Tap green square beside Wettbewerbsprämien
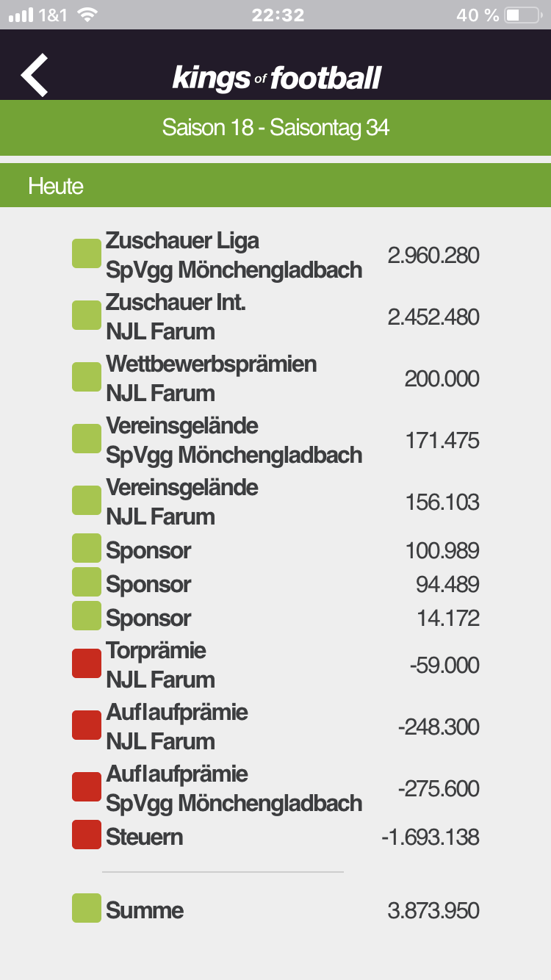 click(87, 377)
